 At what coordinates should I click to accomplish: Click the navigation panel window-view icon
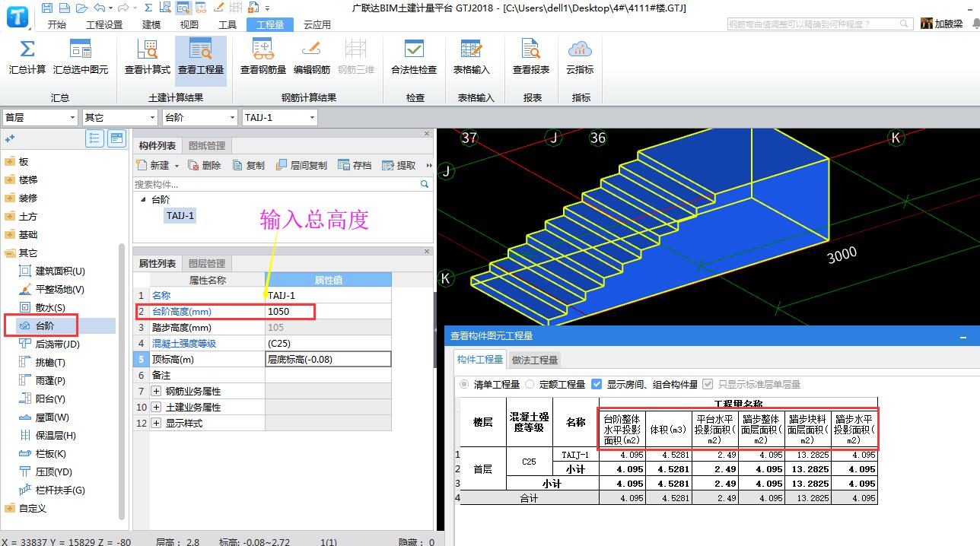coord(116,138)
